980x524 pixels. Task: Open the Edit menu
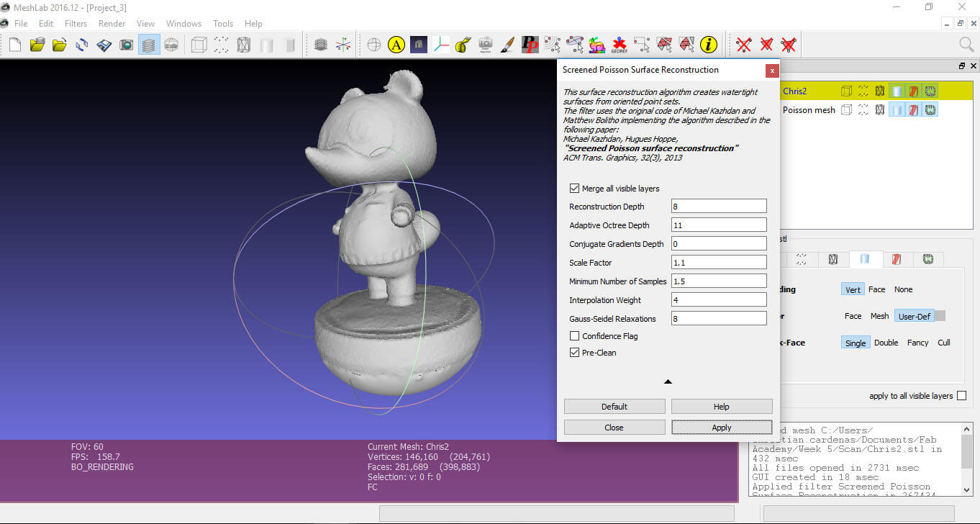click(46, 24)
